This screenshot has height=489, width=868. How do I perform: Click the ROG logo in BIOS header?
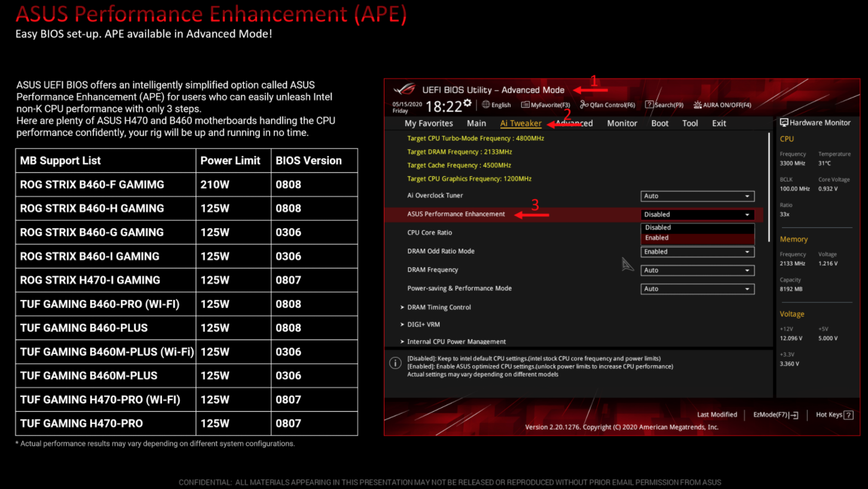click(404, 90)
